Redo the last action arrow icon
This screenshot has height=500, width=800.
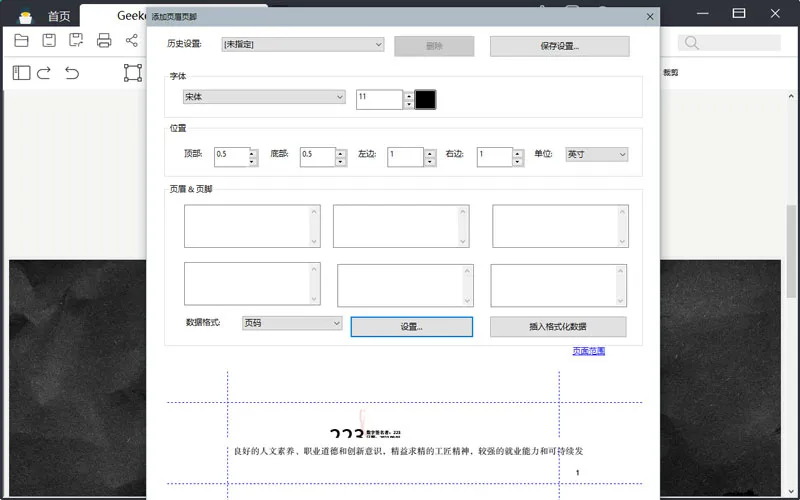tap(44, 73)
